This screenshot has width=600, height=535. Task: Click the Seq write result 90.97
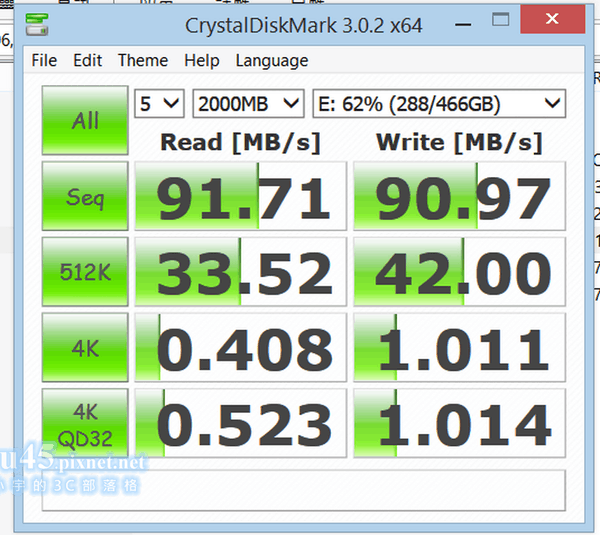460,196
